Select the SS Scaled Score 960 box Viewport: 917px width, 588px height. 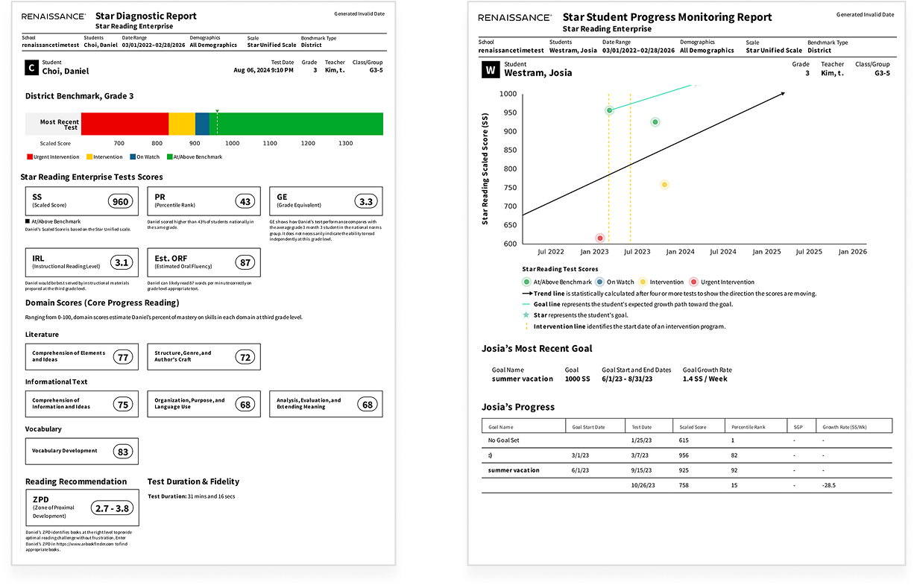(x=81, y=201)
